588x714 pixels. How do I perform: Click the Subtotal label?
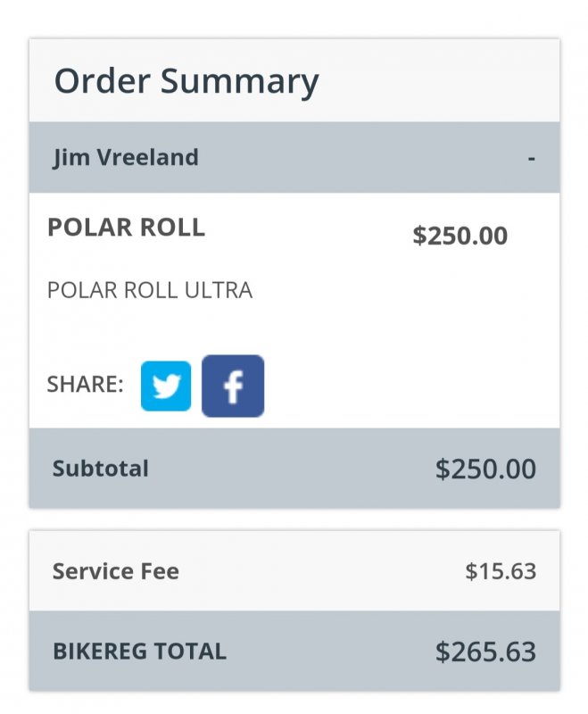(x=101, y=469)
